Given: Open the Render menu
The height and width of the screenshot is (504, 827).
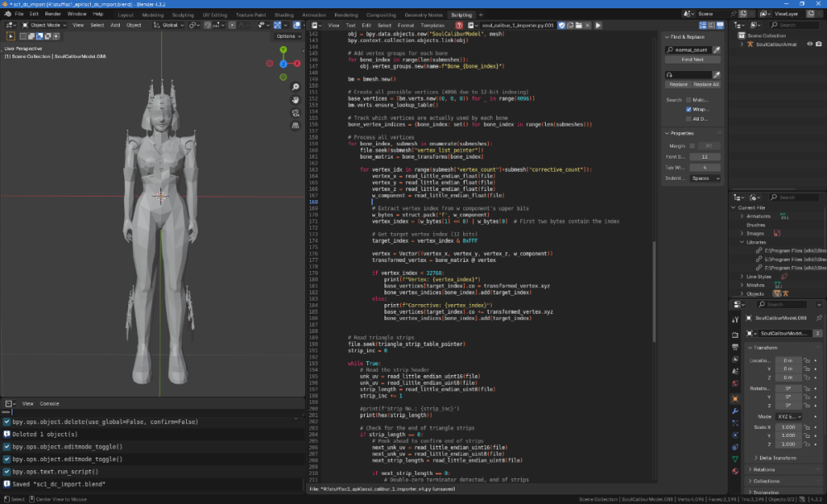Looking at the screenshot, I should point(53,14).
